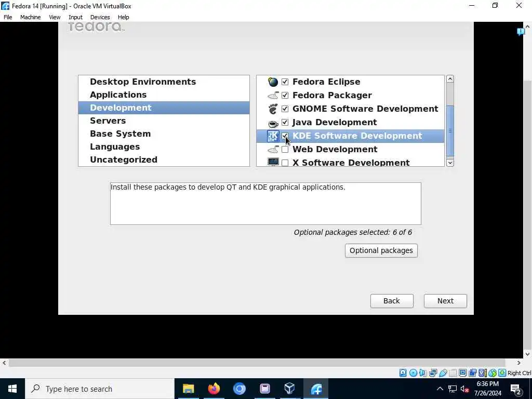This screenshot has width=532, height=399.
Task: Enable the Web Development checkbox
Action: (285, 149)
